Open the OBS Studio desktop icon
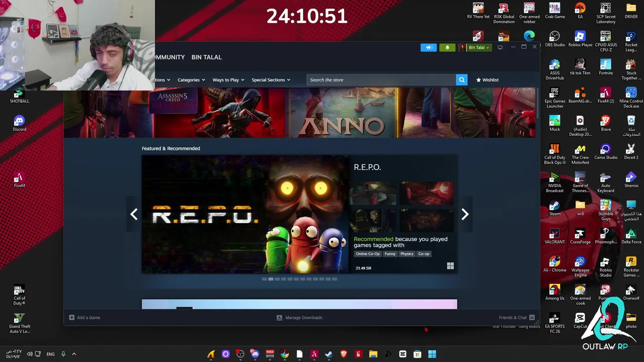The width and height of the screenshot is (644, 362). [x=554, y=39]
